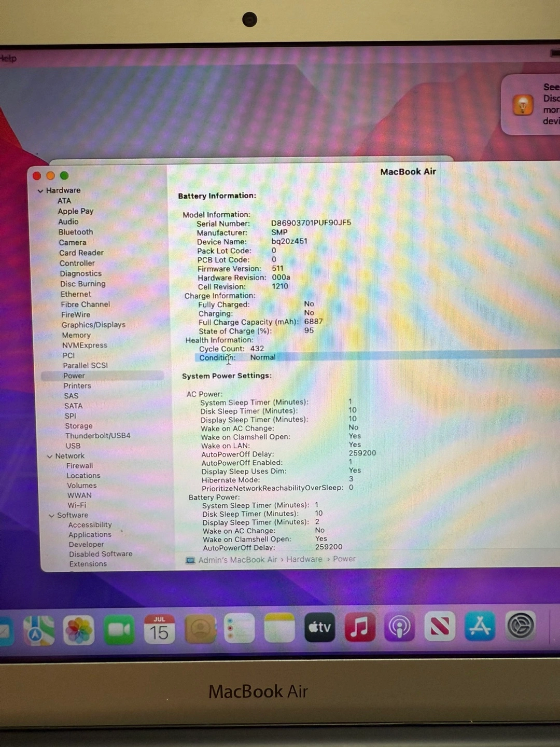Select NVMExpress in sidebar
560x747 pixels.
[85, 345]
